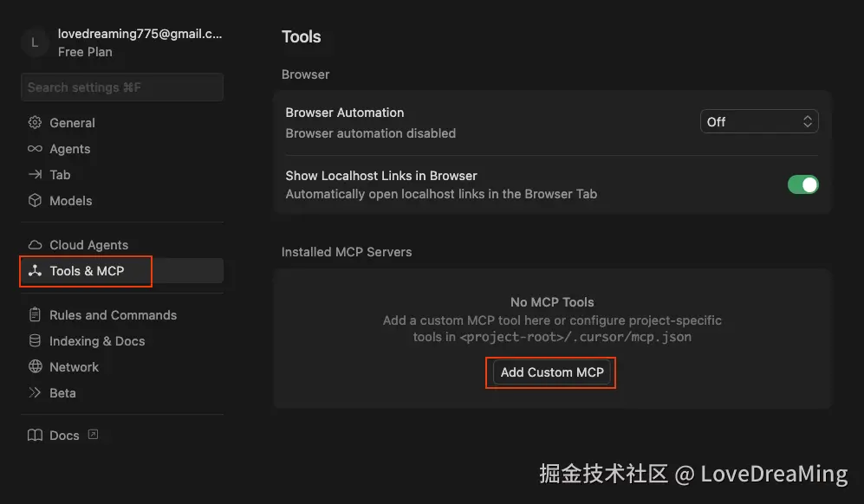
Task: Click the General gear icon
Action: tap(35, 123)
